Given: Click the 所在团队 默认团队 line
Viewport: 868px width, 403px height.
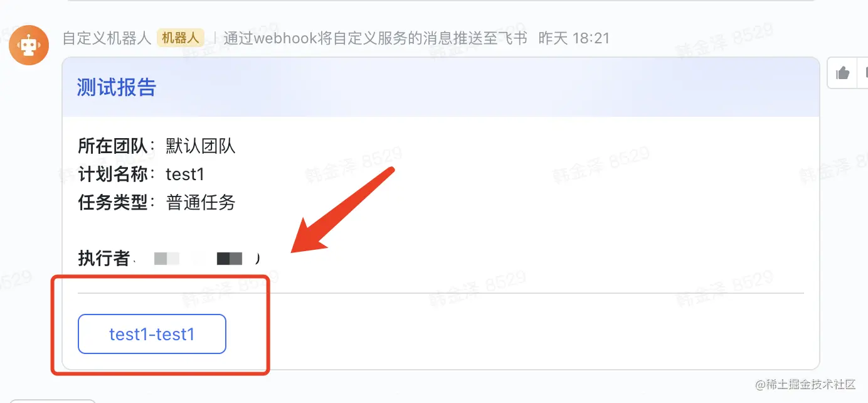Looking at the screenshot, I should [x=157, y=146].
